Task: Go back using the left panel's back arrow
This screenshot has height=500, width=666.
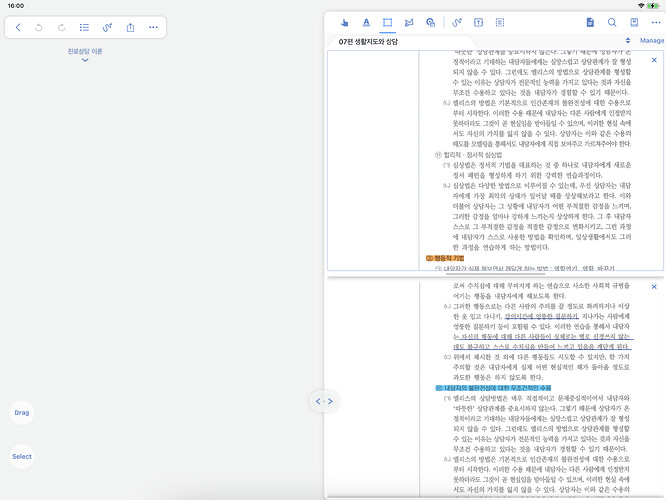Action: pyautogui.click(x=18, y=28)
